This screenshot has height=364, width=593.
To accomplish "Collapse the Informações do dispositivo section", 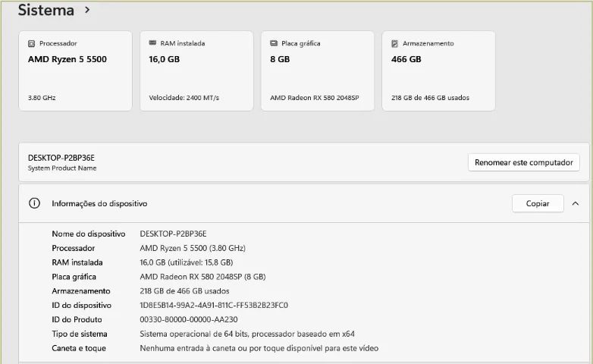I will pos(576,203).
